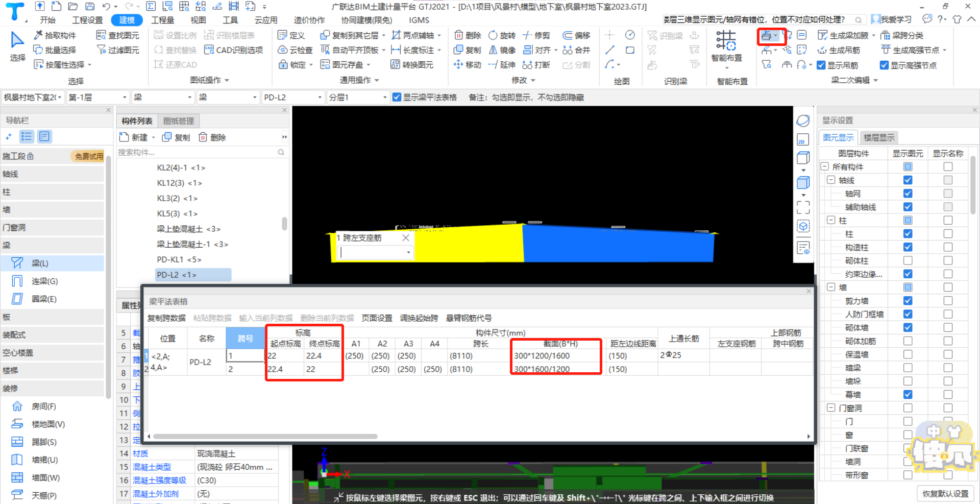Screen dimensions: 980x504
Task: Select the 镜像 mirror tool
Action: coord(502,50)
